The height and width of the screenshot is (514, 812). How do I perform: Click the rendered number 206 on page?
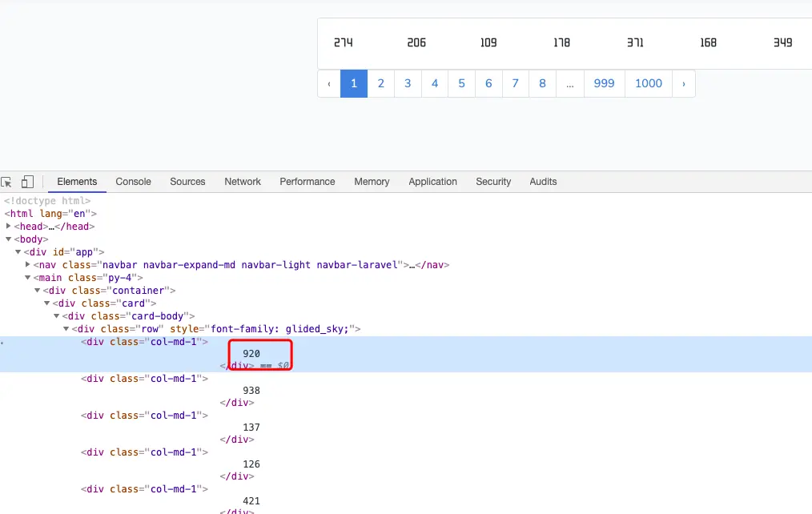(x=416, y=42)
